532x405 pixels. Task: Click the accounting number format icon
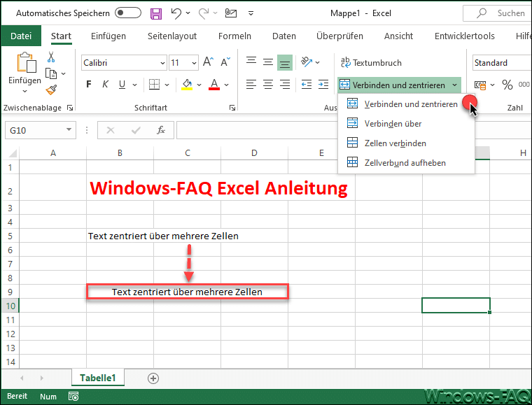(480, 85)
